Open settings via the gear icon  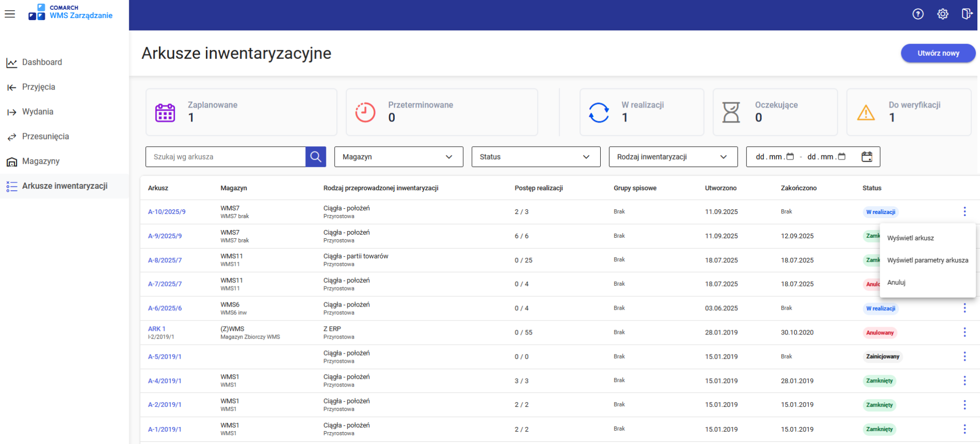pyautogui.click(x=943, y=14)
